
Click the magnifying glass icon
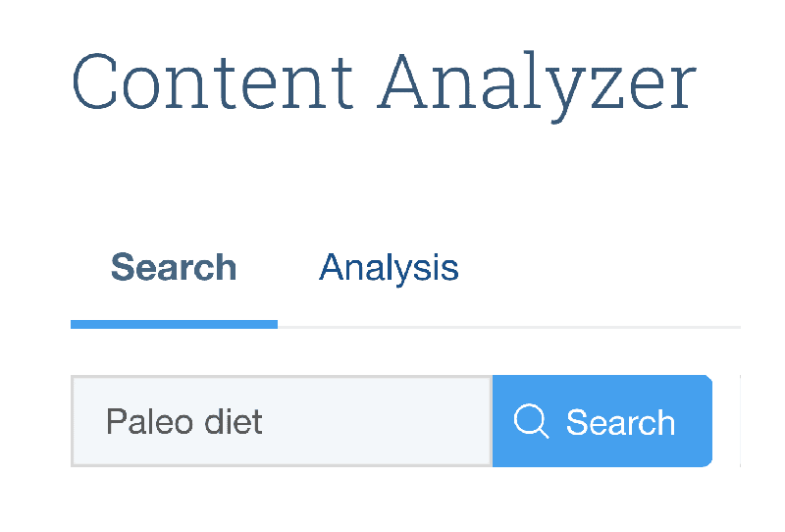(531, 421)
